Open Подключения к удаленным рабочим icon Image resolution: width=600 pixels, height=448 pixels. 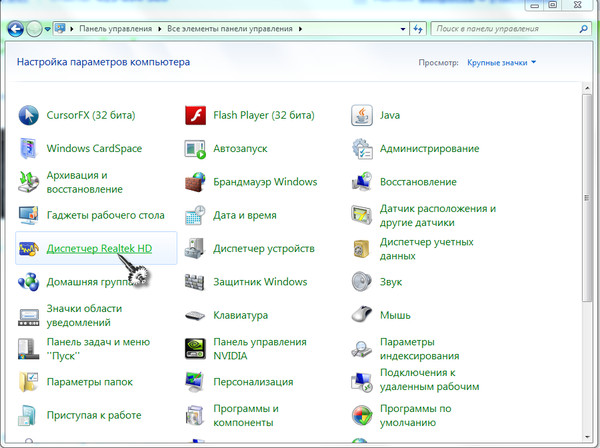pyautogui.click(x=362, y=382)
